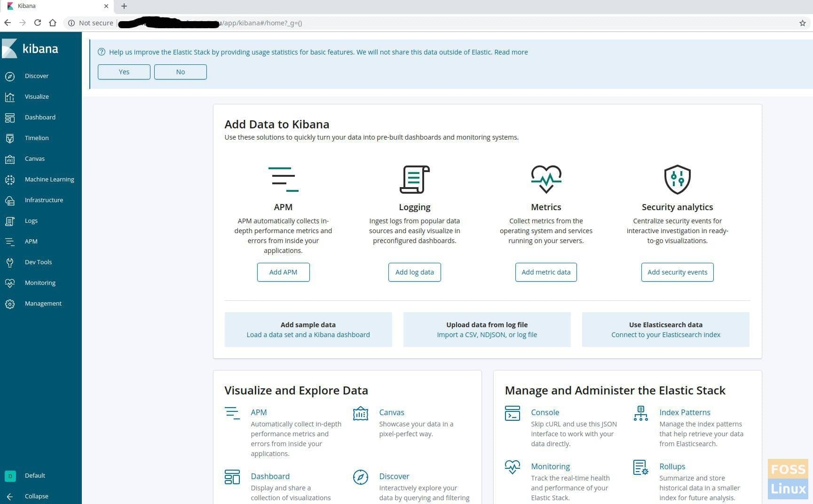Open Timelion icon in sidebar
The height and width of the screenshot is (504, 813).
[x=10, y=138]
